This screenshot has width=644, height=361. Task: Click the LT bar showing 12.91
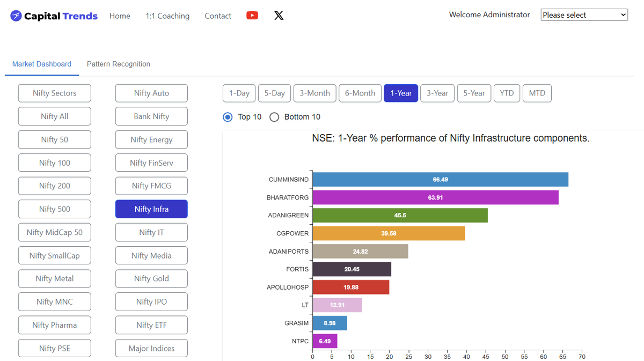click(x=338, y=305)
